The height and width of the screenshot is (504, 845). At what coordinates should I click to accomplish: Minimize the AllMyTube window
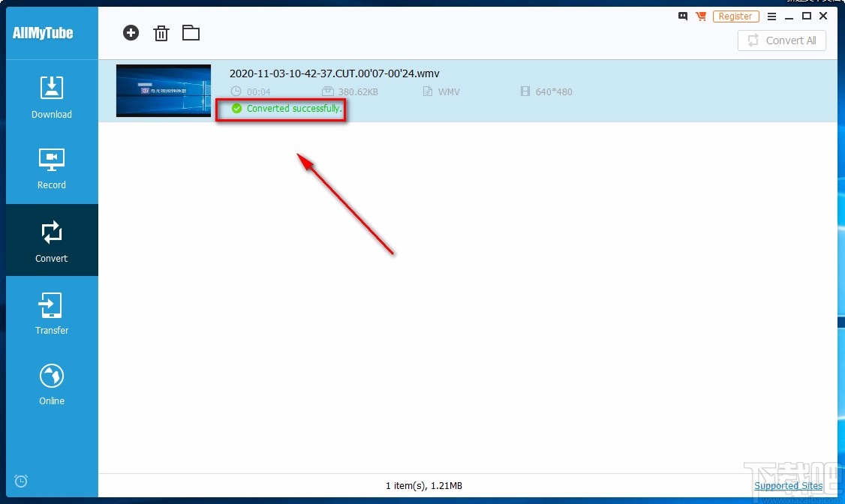789,16
